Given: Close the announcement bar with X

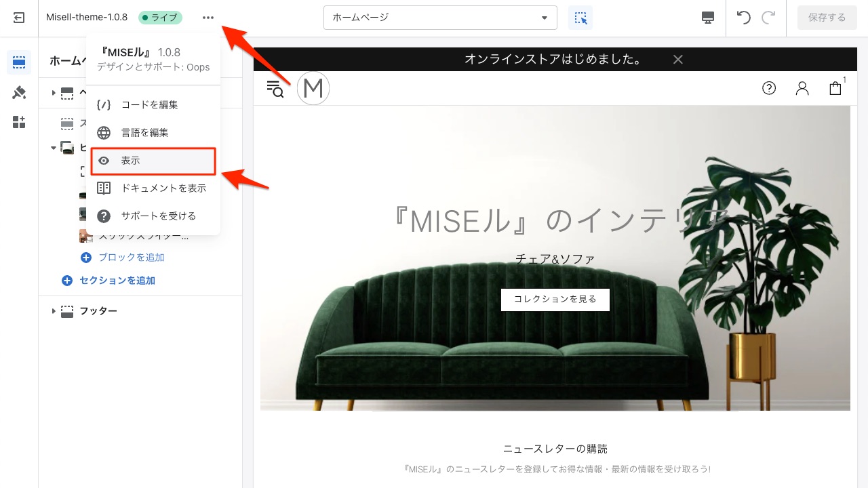Looking at the screenshot, I should click(677, 60).
